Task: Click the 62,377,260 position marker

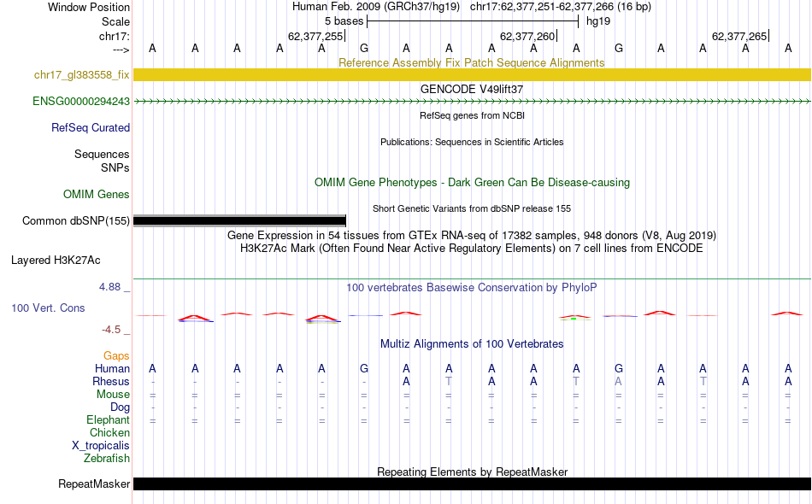Action: click(528, 36)
